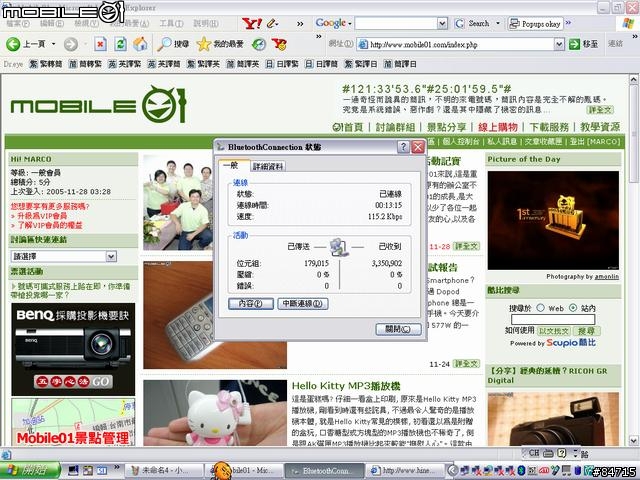Click the question mark help button in Bluetooth dialog
Screen dimensions: 640x480
click(403, 147)
